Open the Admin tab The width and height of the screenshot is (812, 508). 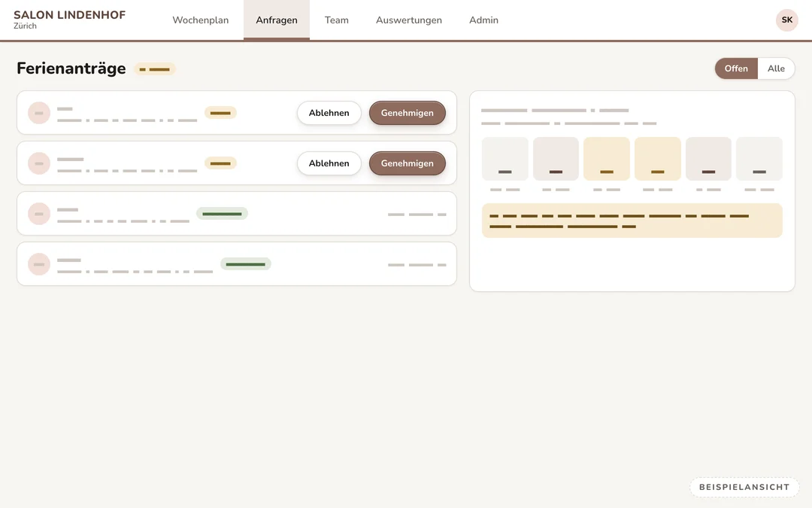(x=483, y=20)
